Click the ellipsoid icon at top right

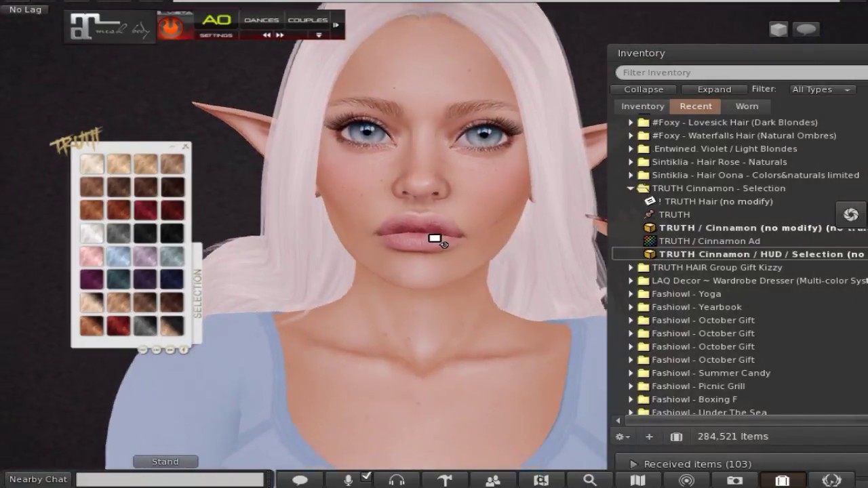[x=806, y=29]
